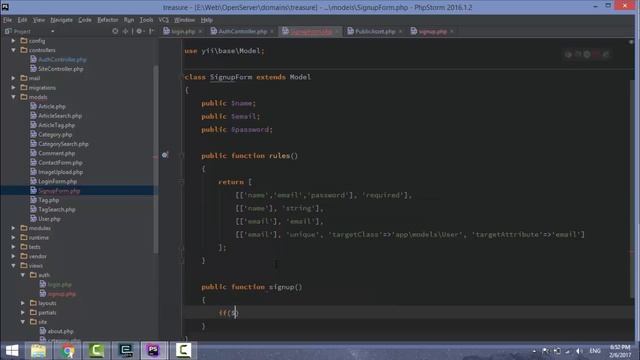Hide the Project tool window with the pin icon
The width and height of the screenshot is (640, 360).
tap(151, 31)
